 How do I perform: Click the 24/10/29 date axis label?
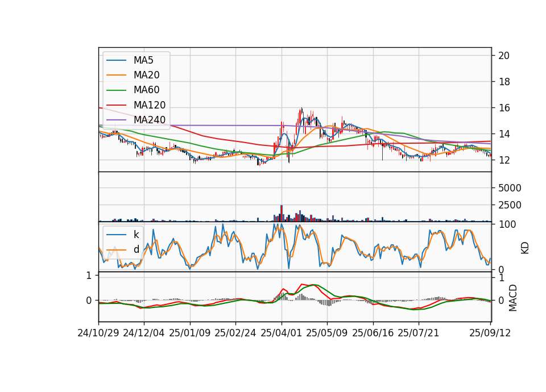coord(98,333)
